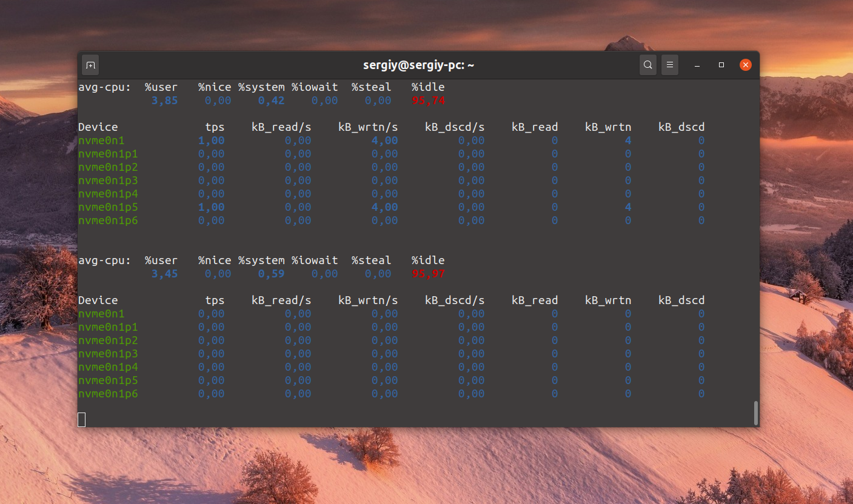Click nvme0n1p6 in the first device table
853x504 pixels.
point(108,220)
